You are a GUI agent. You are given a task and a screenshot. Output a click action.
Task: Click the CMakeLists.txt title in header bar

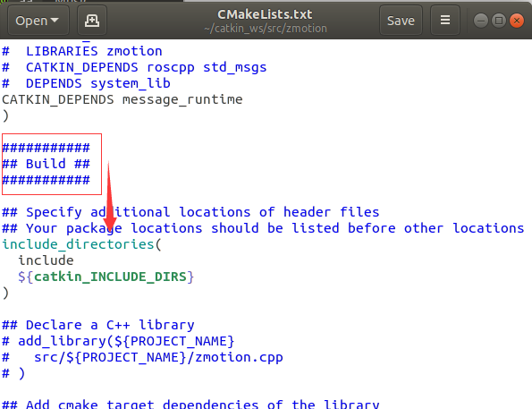pos(265,14)
